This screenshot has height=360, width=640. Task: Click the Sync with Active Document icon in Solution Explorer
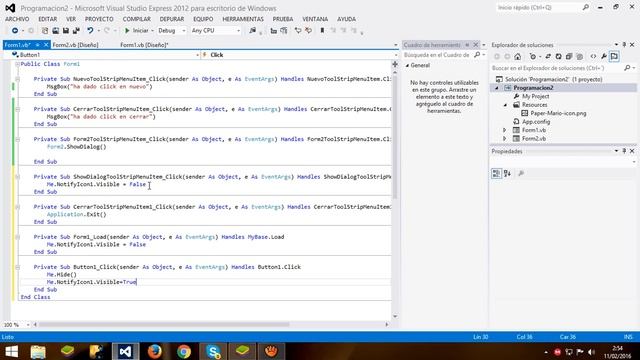(548, 57)
